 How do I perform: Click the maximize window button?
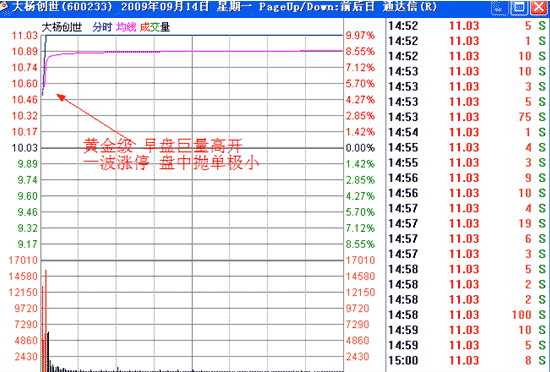(x=519, y=7)
